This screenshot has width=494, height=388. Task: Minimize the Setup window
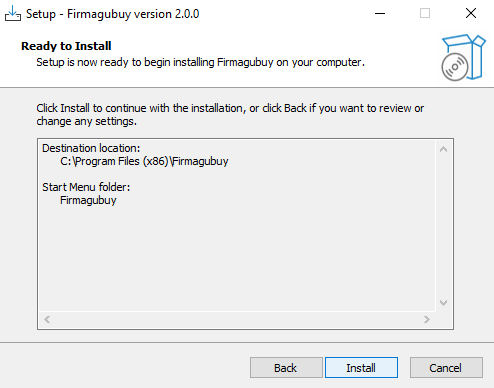tap(380, 14)
